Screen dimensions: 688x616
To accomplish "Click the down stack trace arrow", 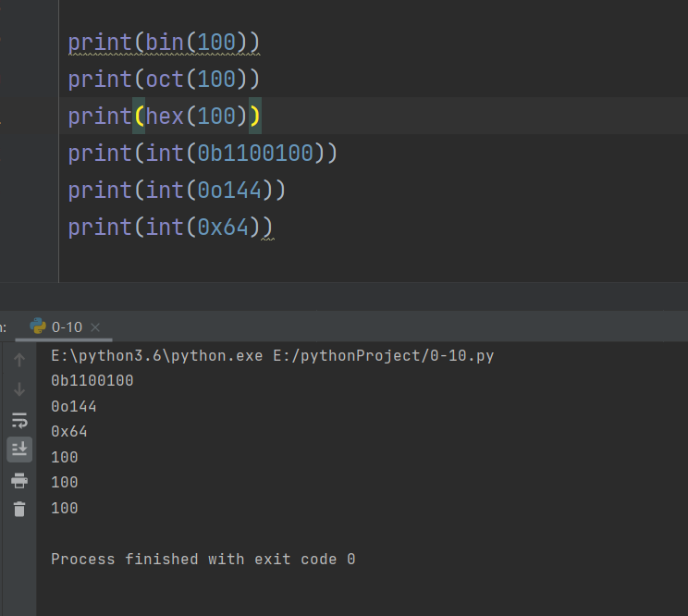I will (x=19, y=389).
